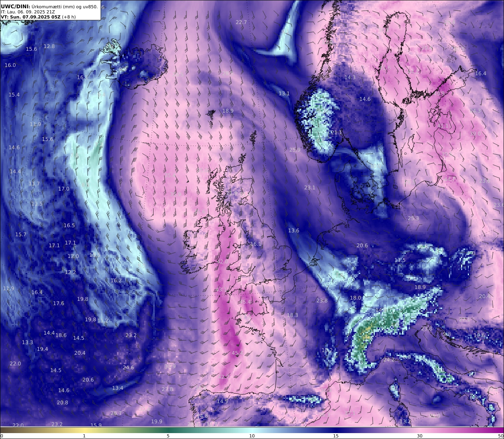
Task: Click the color scale tick label '0'
Action: (2, 436)
